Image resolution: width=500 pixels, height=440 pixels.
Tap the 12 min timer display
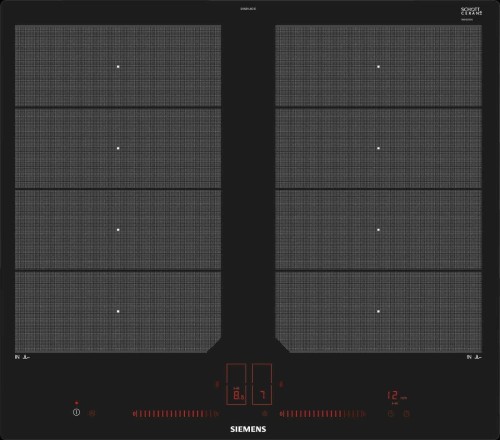[x=397, y=396]
